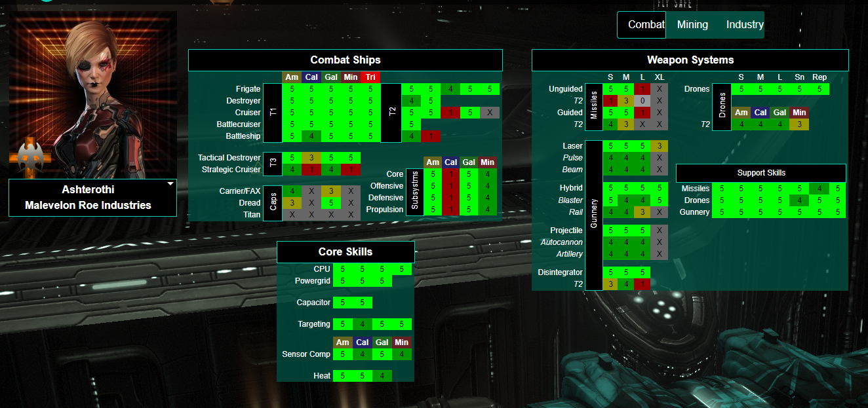The image size is (868, 408).
Task: Click the Ashterothi character portrait
Action: [93, 95]
